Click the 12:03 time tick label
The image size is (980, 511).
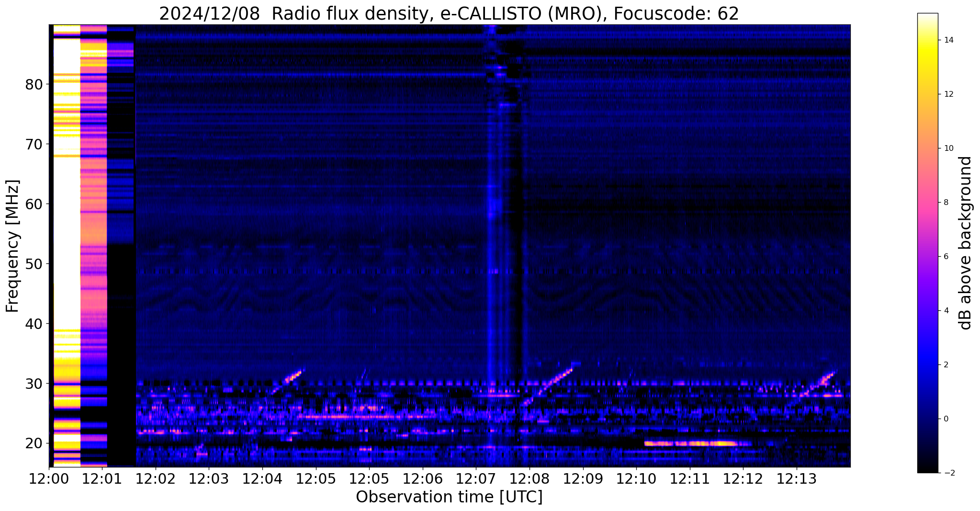[x=209, y=479]
